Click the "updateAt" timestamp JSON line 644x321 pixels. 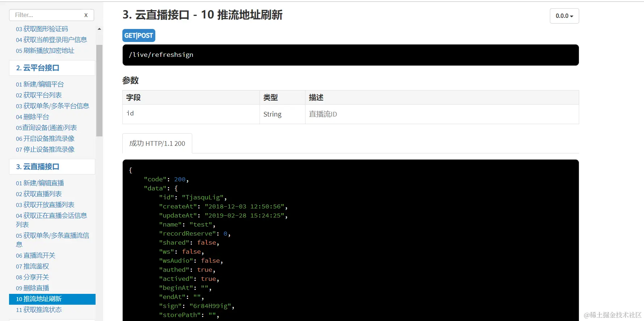(223, 215)
